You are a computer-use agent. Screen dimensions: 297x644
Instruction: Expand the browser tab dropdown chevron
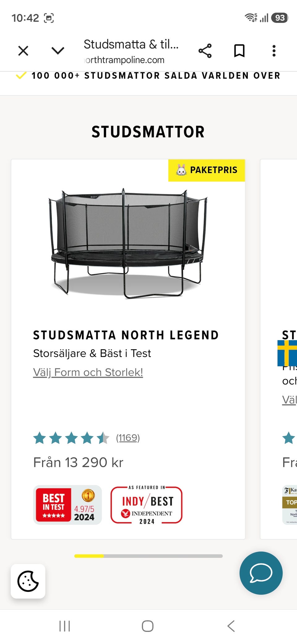[58, 51]
